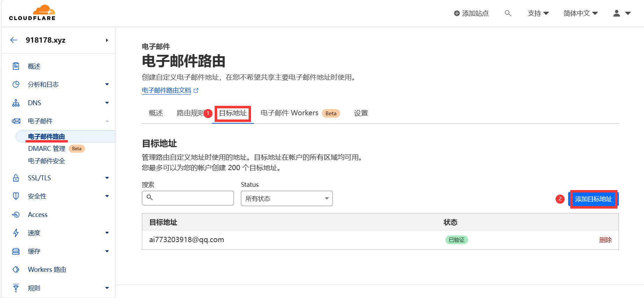Screen dimensions: 644x298
Task: Open the 支持 dropdown menu
Action: pos(538,13)
